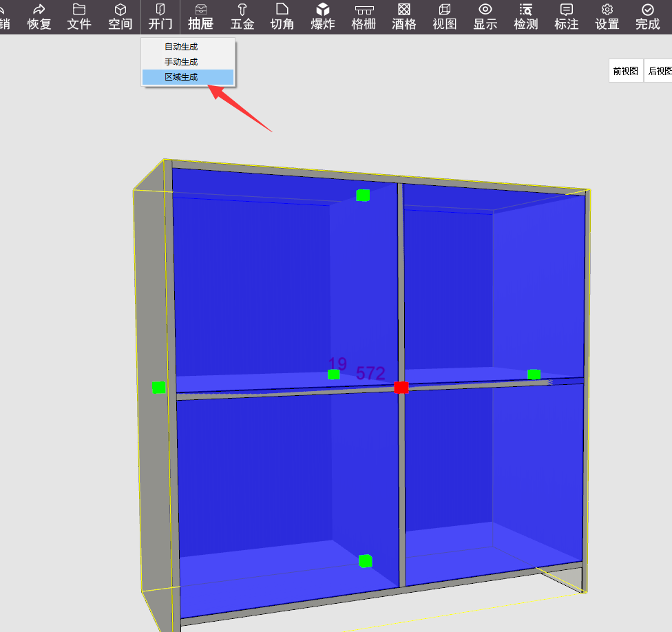
Task: Select the 切角 (corner cut) tool
Action: (x=282, y=17)
